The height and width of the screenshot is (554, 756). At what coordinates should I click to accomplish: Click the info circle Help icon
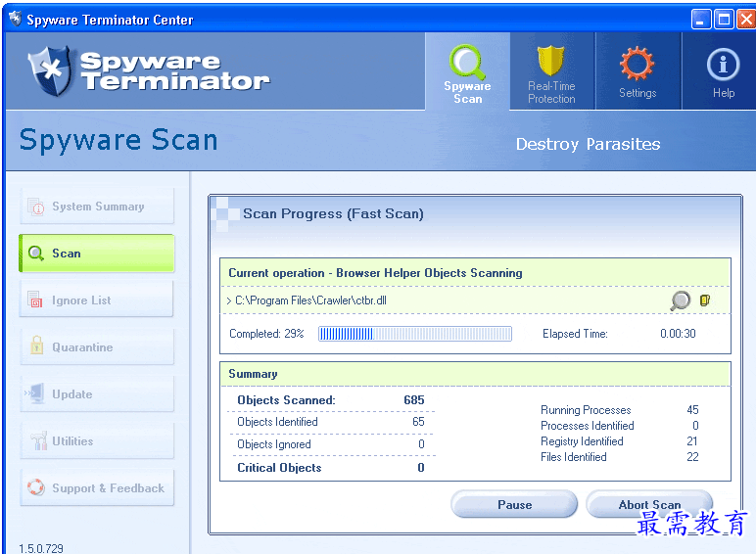pos(724,64)
